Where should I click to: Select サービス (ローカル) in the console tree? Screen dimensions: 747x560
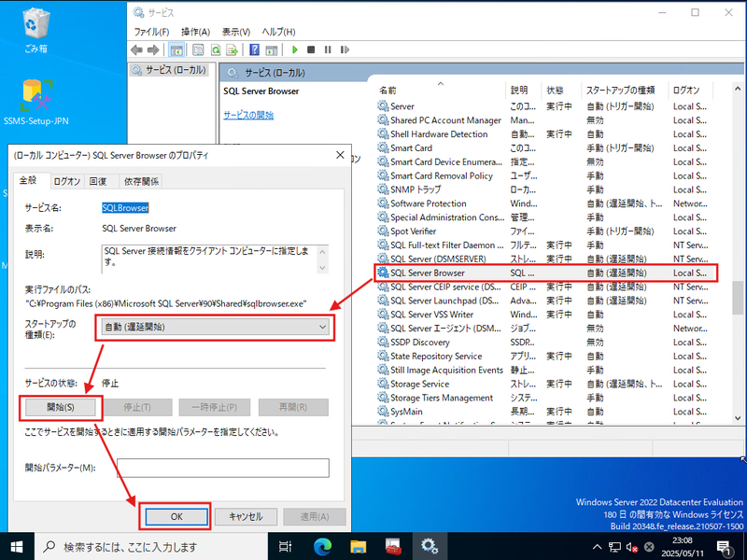tap(169, 70)
